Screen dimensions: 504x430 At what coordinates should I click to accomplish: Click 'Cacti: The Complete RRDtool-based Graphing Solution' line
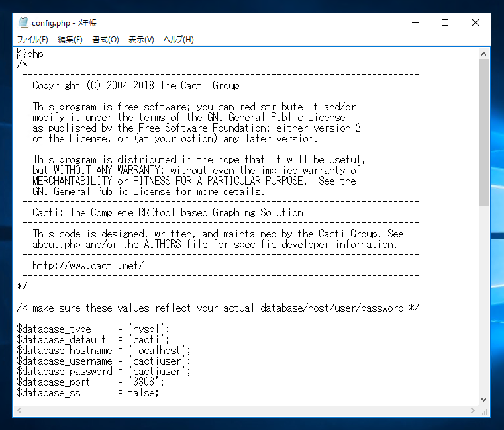coord(168,212)
